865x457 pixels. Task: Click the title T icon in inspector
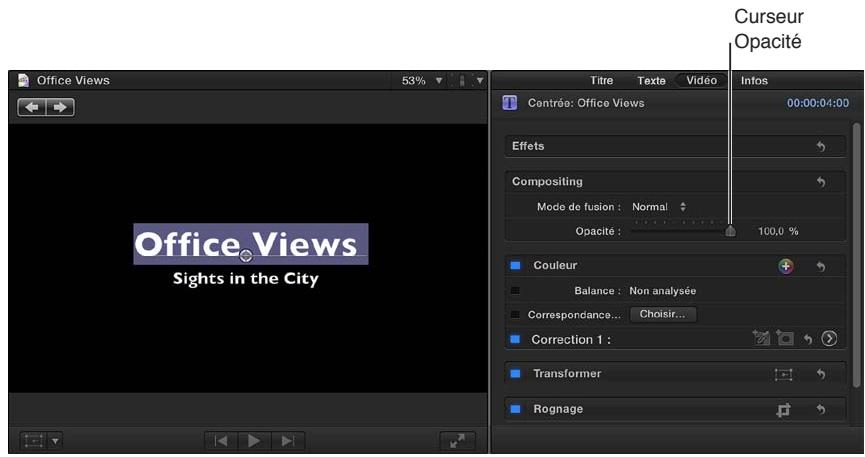[x=510, y=103]
